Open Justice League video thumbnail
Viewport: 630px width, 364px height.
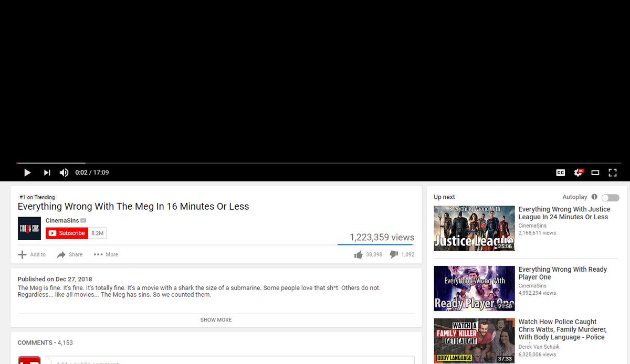[474, 228]
